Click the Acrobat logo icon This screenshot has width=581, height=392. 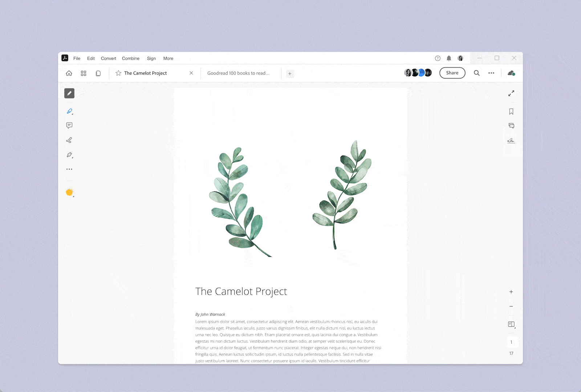pyautogui.click(x=65, y=58)
